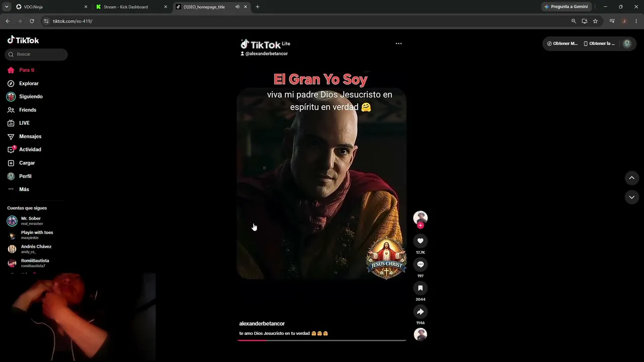Open the Friends section
Image resolution: width=644 pixels, height=362 pixels.
coord(22,110)
